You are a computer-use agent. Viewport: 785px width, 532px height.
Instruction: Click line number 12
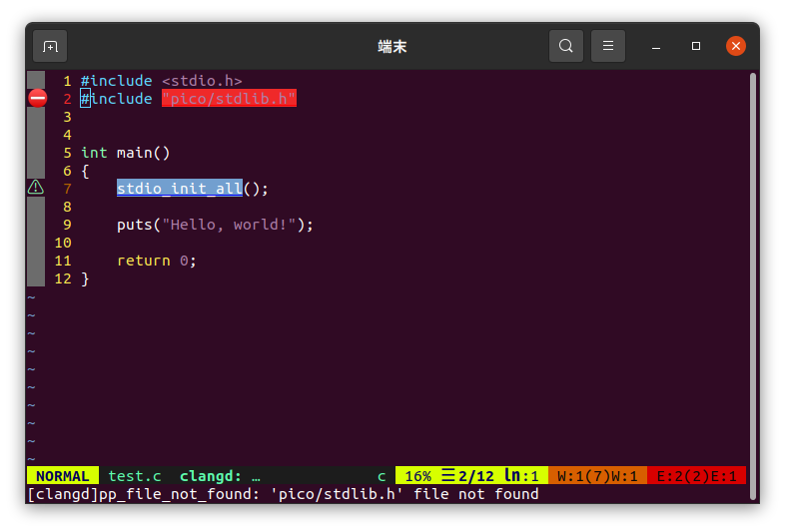(x=63, y=278)
